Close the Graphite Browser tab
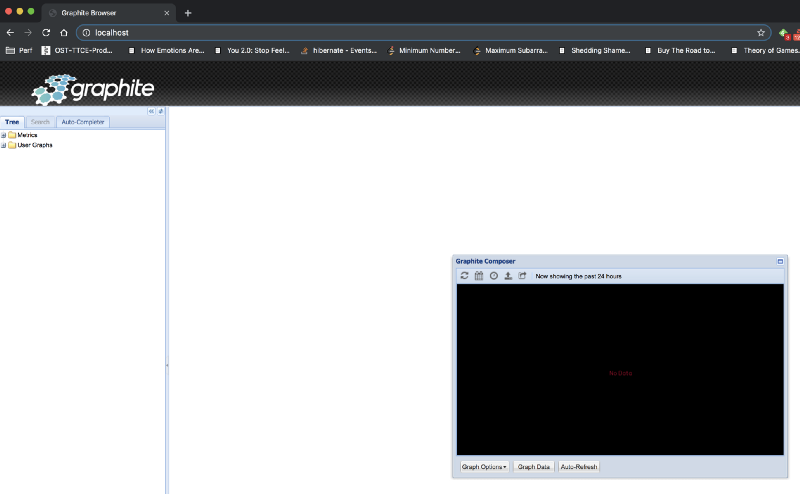The image size is (800, 494). [166, 13]
